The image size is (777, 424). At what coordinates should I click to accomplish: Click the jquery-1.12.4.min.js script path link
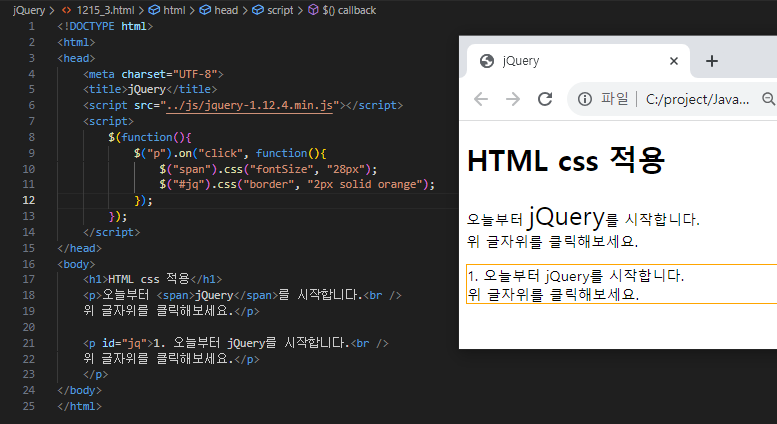pyautogui.click(x=249, y=105)
